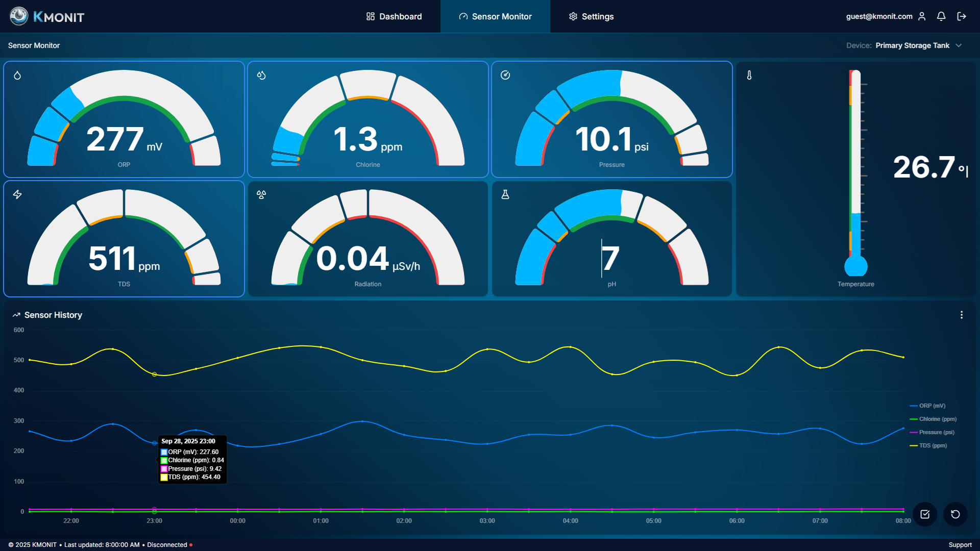The image size is (980, 551).
Task: Click the Support link
Action: point(960,545)
